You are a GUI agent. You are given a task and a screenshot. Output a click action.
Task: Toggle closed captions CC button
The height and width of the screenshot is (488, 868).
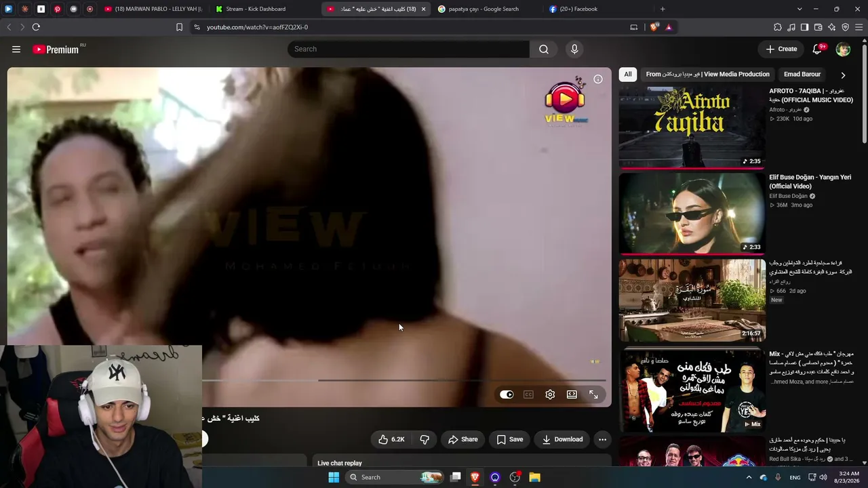[x=528, y=394]
